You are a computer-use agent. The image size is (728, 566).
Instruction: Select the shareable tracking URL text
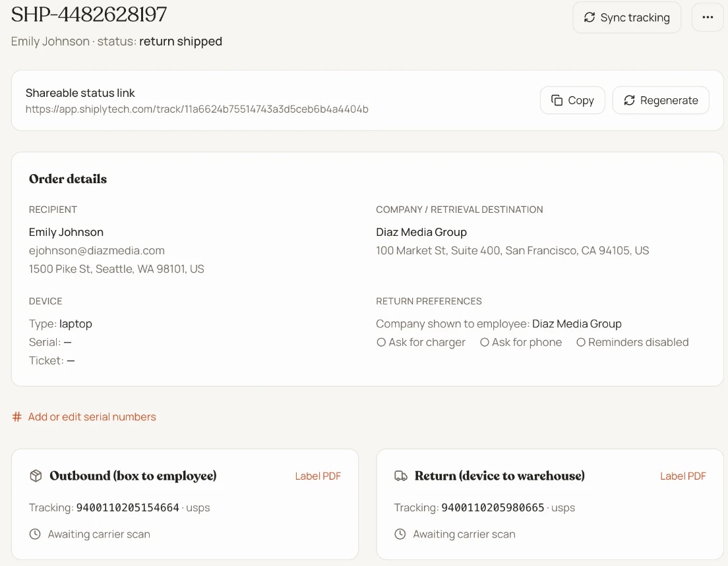pyautogui.click(x=197, y=109)
